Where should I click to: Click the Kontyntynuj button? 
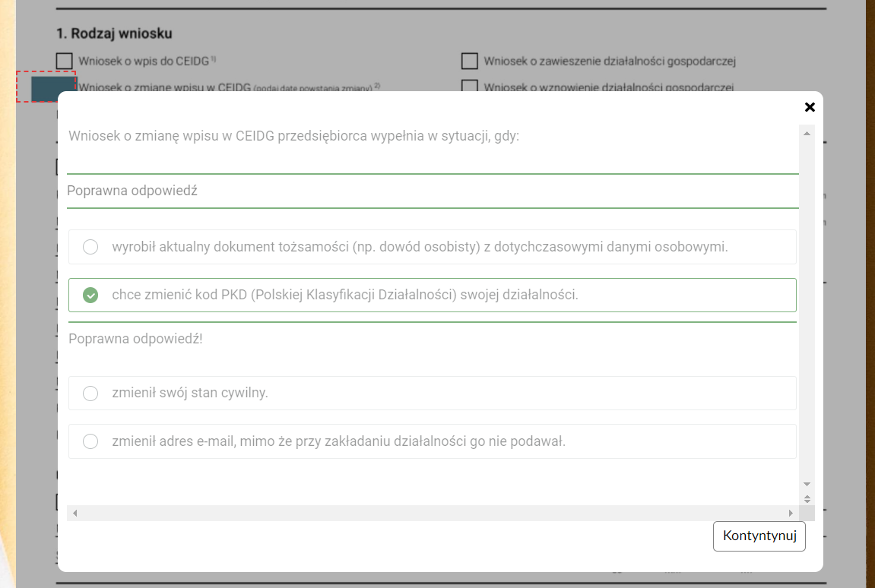[x=759, y=536]
